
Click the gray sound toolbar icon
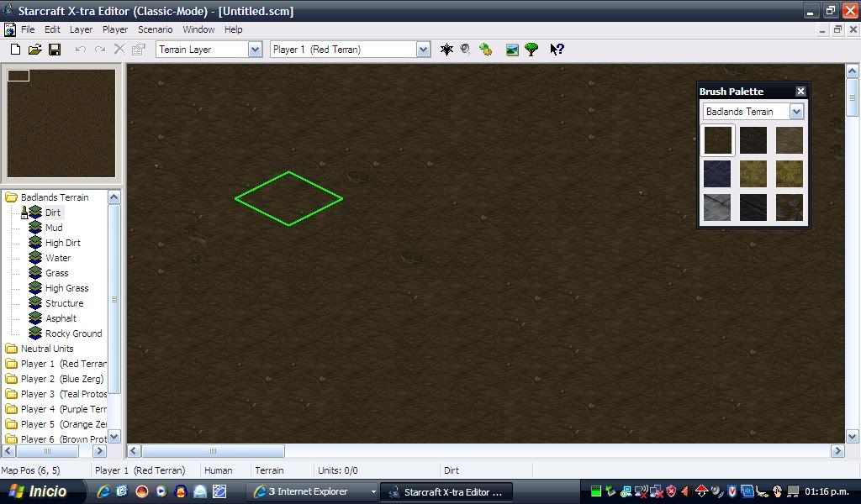[x=466, y=50]
